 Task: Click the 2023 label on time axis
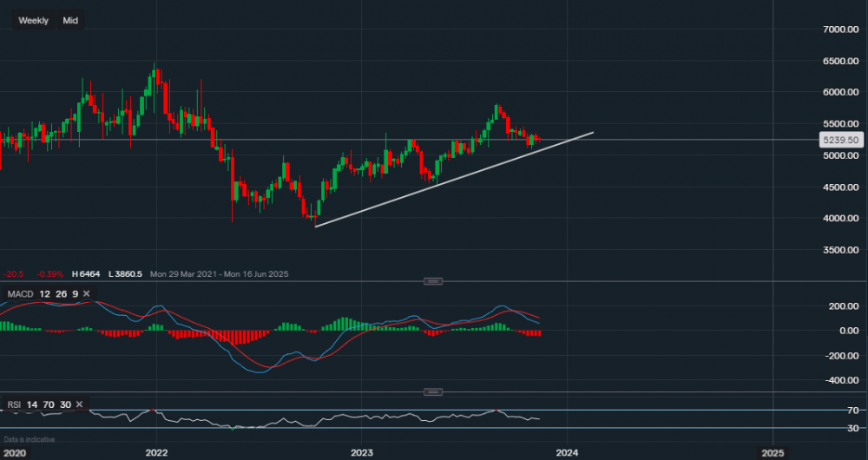click(x=361, y=452)
